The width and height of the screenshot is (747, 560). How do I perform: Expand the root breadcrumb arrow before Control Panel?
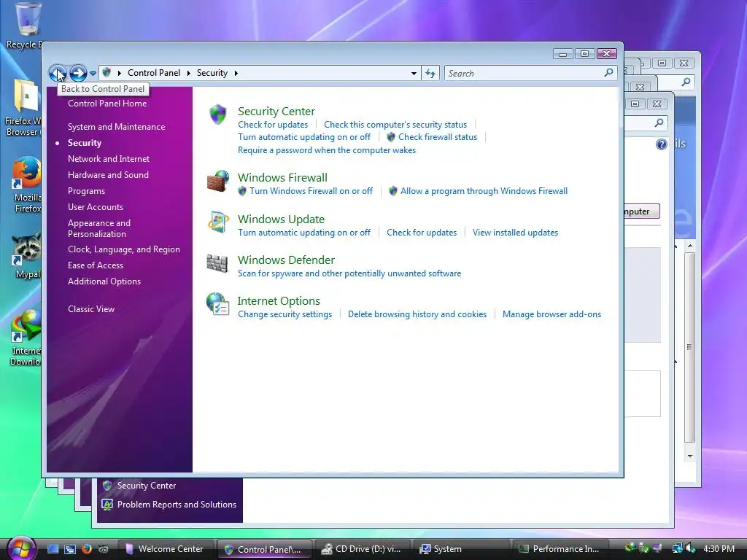tap(119, 73)
